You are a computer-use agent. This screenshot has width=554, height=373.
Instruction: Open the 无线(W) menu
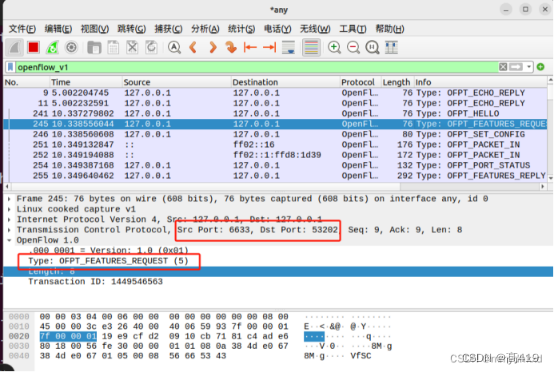click(x=315, y=29)
